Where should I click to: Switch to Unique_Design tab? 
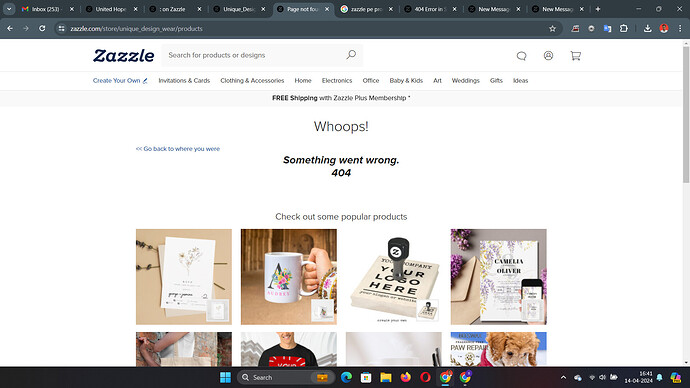[239, 9]
